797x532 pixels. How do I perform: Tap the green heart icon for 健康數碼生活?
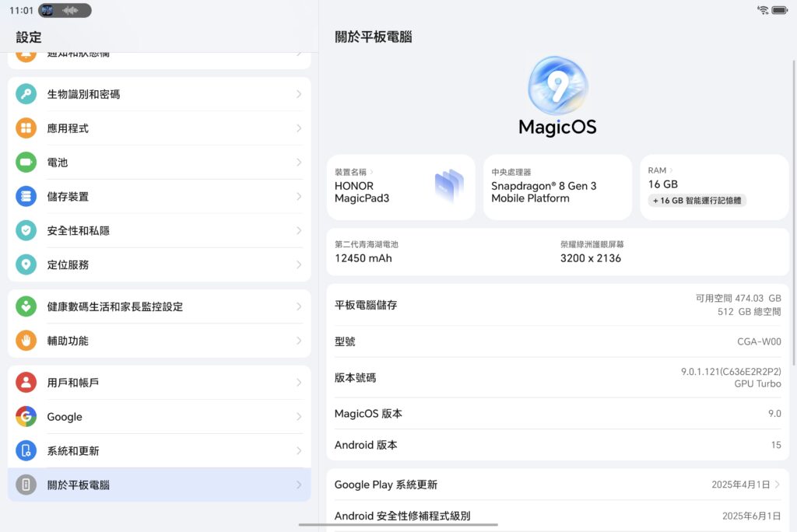coord(26,306)
